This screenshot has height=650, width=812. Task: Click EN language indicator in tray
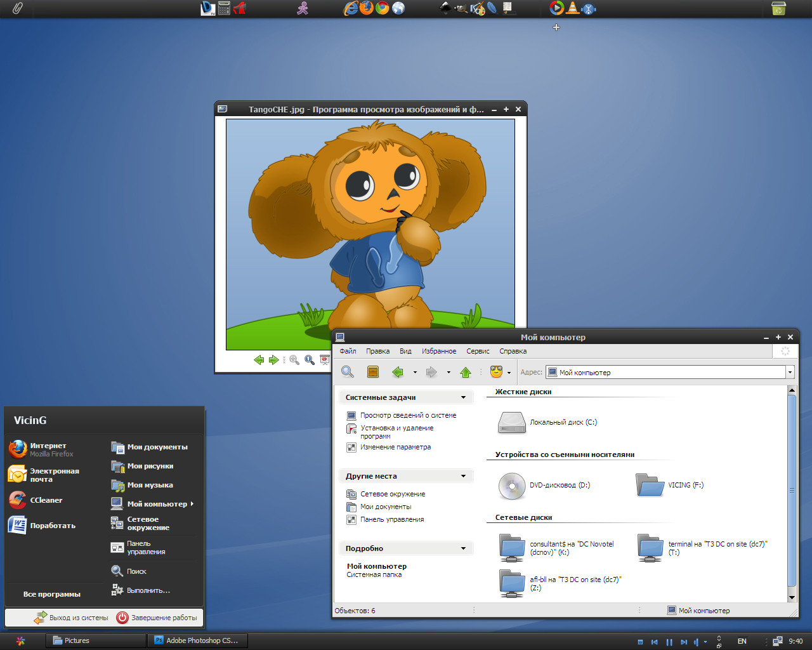[742, 641]
